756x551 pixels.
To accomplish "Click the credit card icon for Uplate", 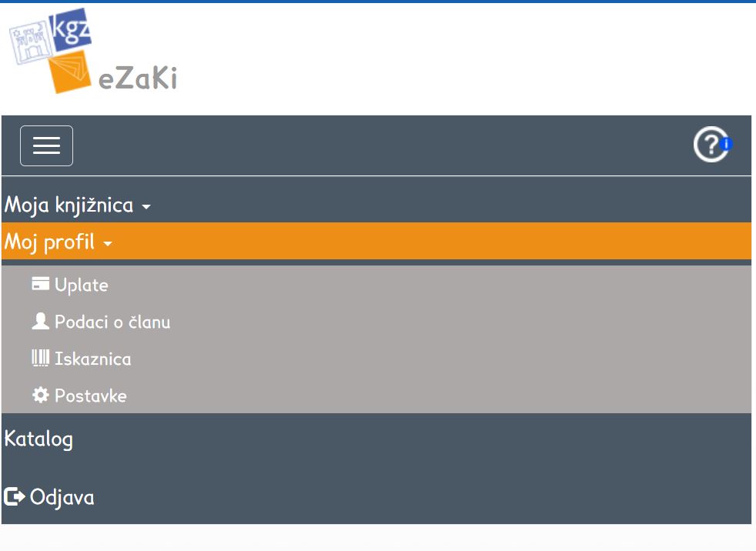I will [40, 284].
